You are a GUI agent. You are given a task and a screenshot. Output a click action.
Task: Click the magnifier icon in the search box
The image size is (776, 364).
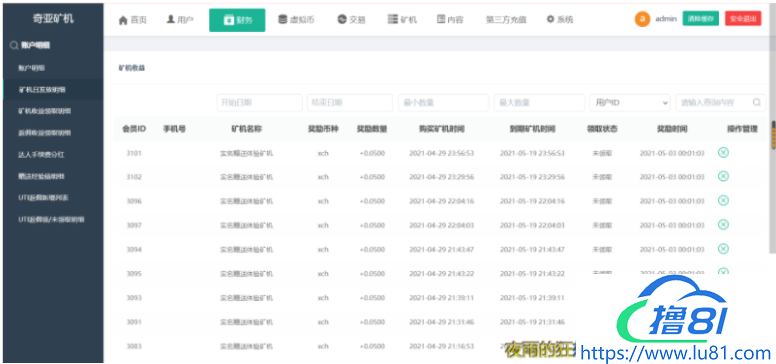(757, 102)
